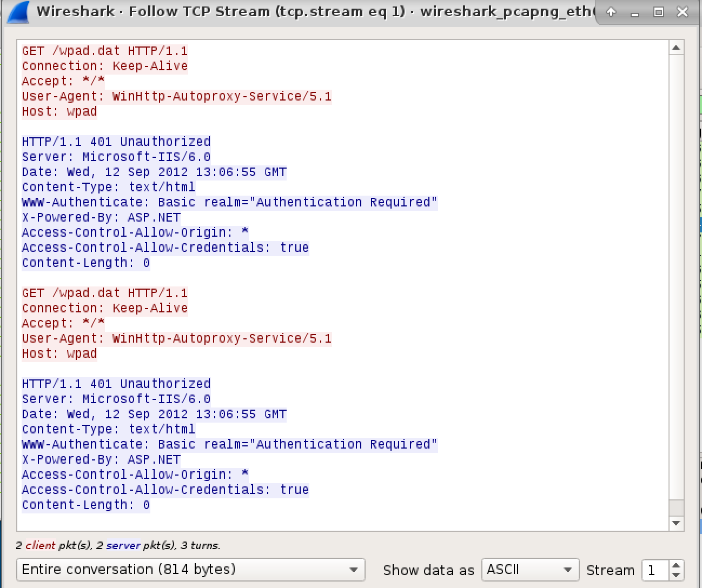Click the second 'Host: wpad' line

[x=59, y=353]
